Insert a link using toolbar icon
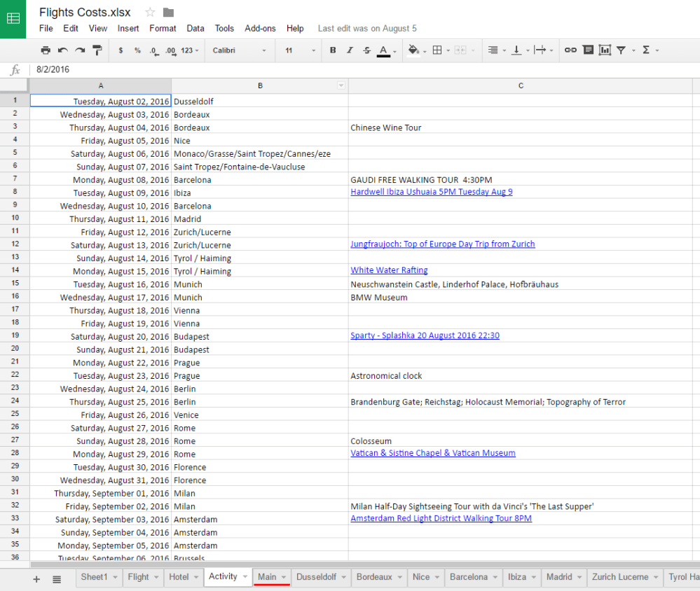The height and width of the screenshot is (591, 700). pos(570,50)
